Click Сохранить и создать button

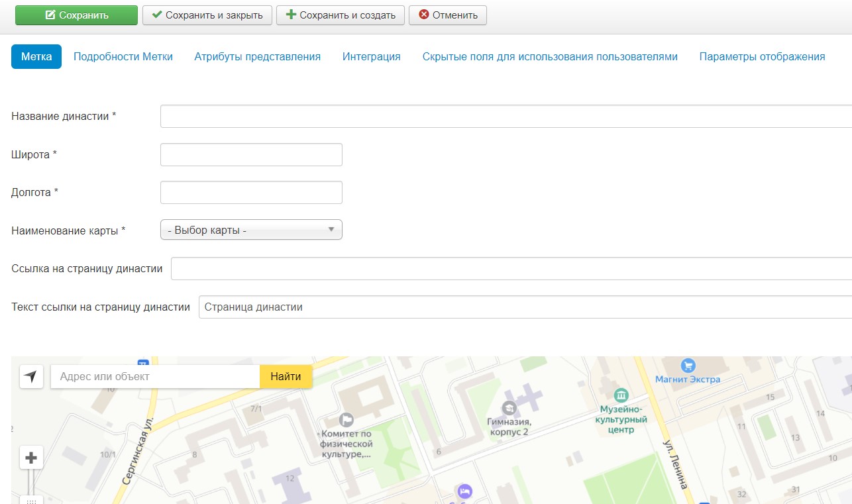[341, 15]
